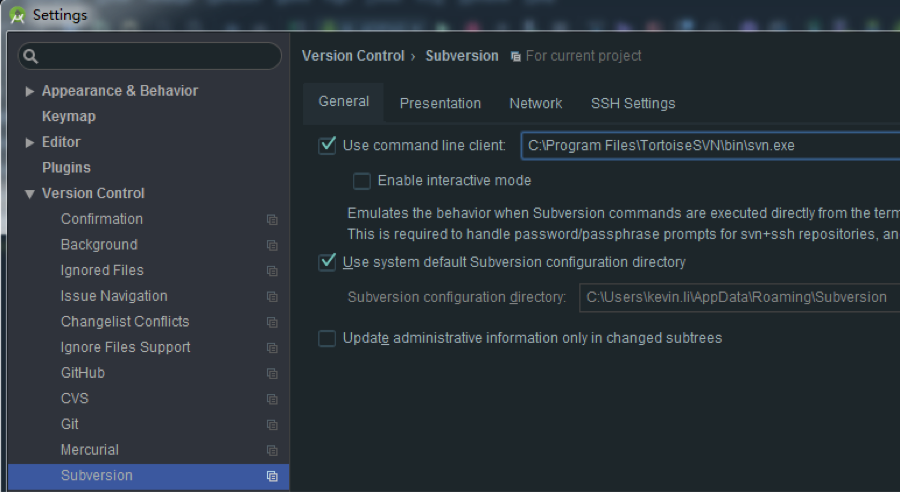Collapse the Version Control section

(x=30, y=194)
